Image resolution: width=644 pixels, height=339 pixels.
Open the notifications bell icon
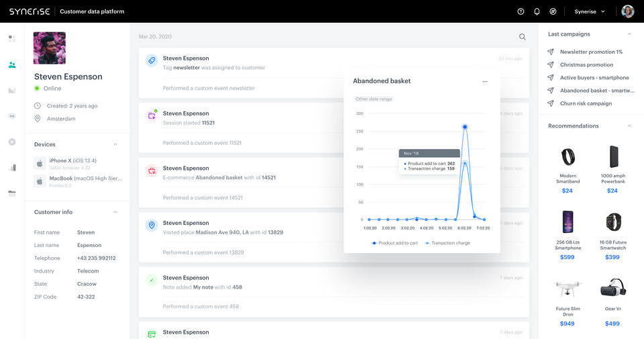pyautogui.click(x=537, y=11)
